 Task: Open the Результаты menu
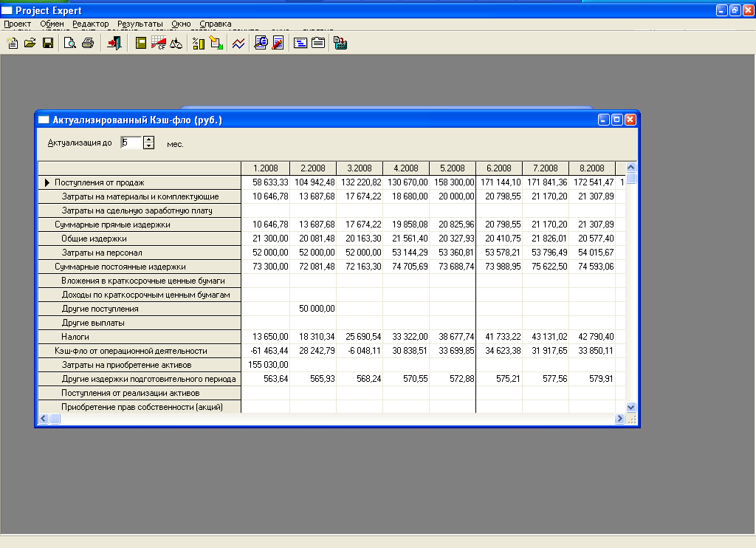[x=140, y=24]
